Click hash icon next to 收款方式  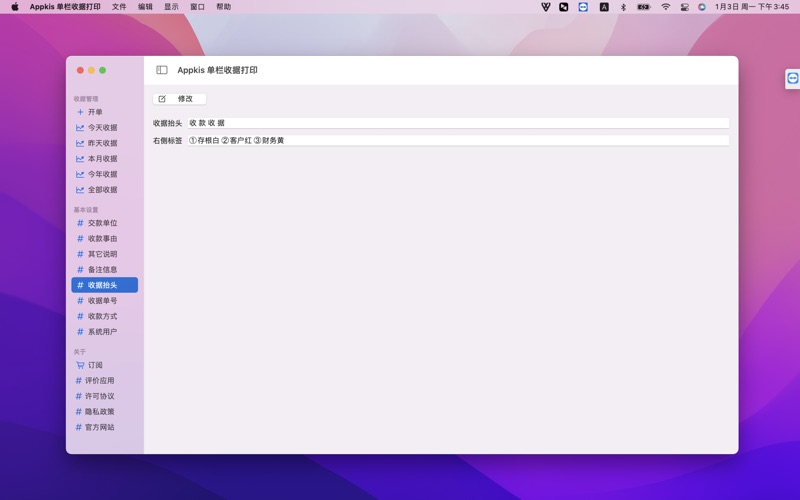[80, 316]
